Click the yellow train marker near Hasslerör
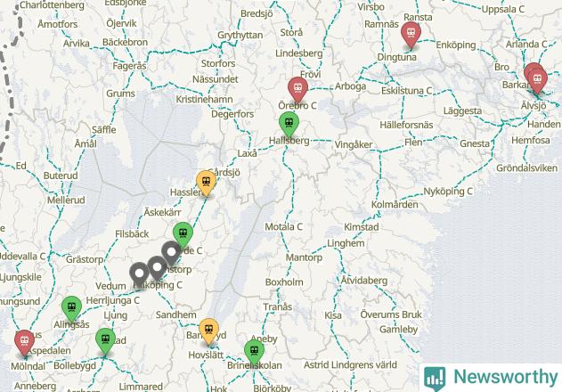 pos(206,184)
